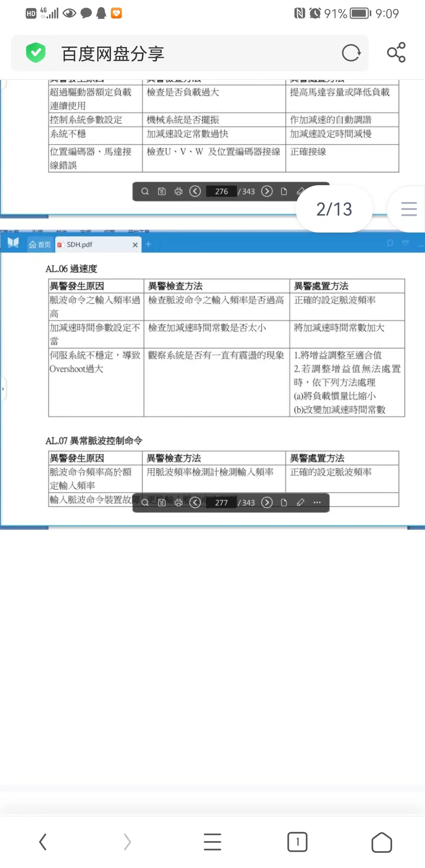Add a new tab with the plus button

[148, 244]
